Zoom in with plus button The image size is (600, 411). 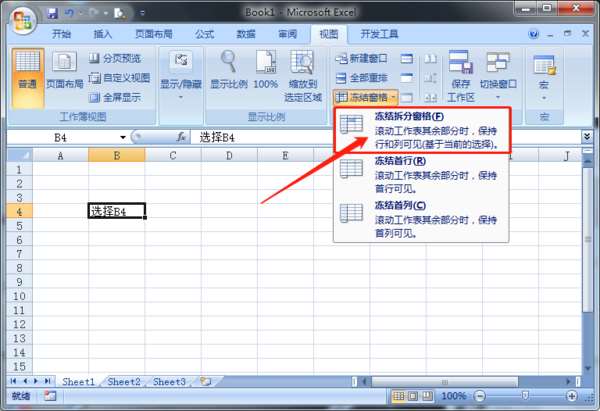point(572,396)
